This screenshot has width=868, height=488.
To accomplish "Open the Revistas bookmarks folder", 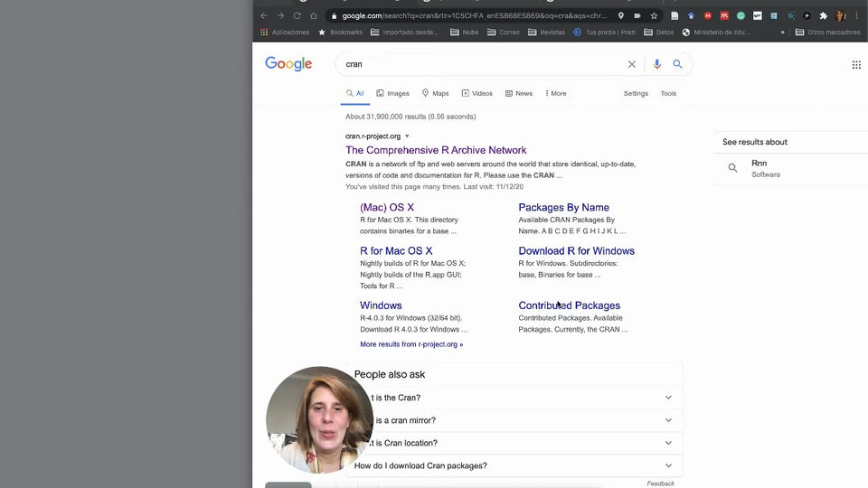I will 546,33.
